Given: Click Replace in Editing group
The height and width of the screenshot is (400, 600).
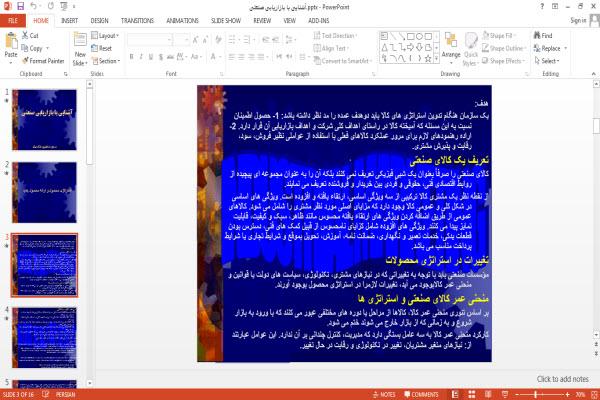Looking at the screenshot, I should tap(547, 48).
